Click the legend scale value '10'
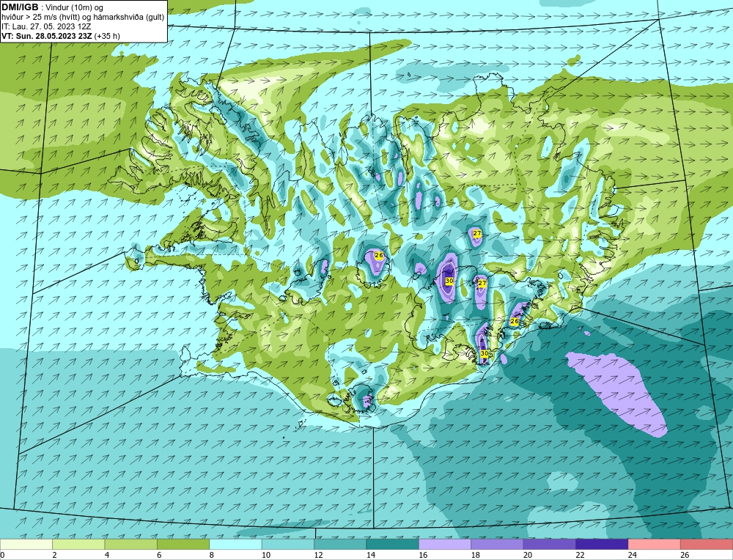Screen dimensions: 733x560 coord(266,555)
